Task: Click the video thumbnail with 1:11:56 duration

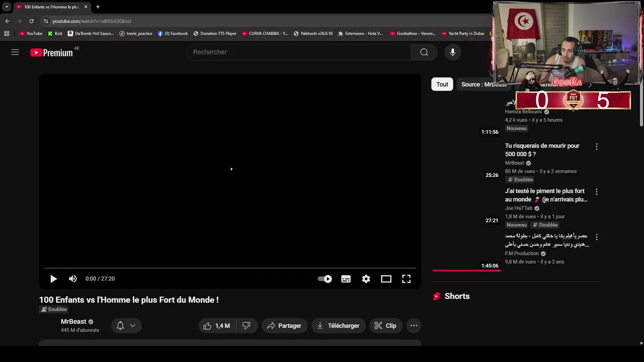Action: [466, 117]
